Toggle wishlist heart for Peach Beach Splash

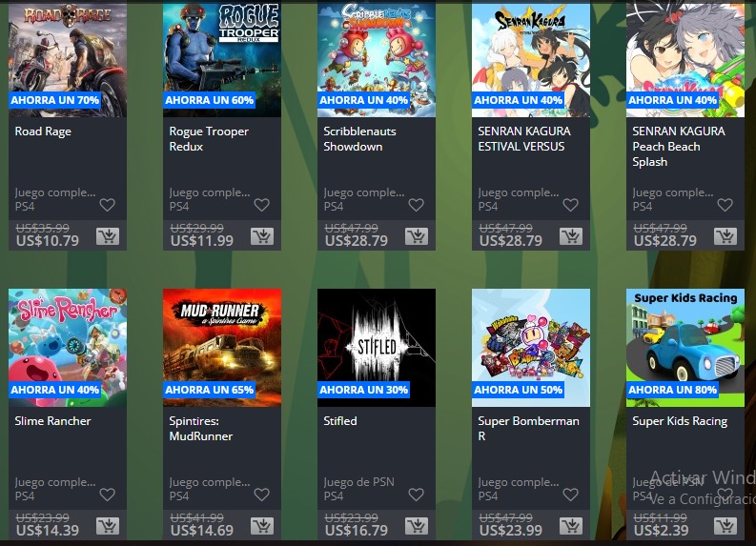click(x=725, y=205)
